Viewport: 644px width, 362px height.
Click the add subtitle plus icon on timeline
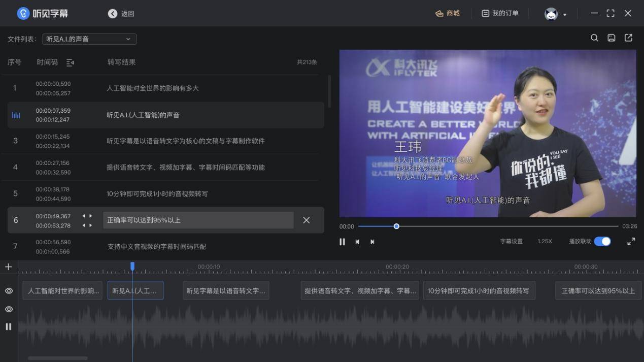pyautogui.click(x=8, y=266)
